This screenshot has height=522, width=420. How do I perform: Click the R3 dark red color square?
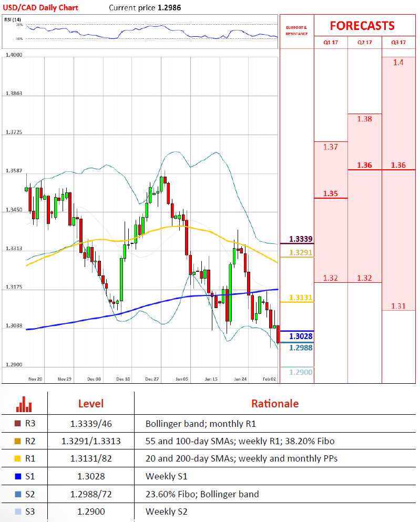[19, 423]
